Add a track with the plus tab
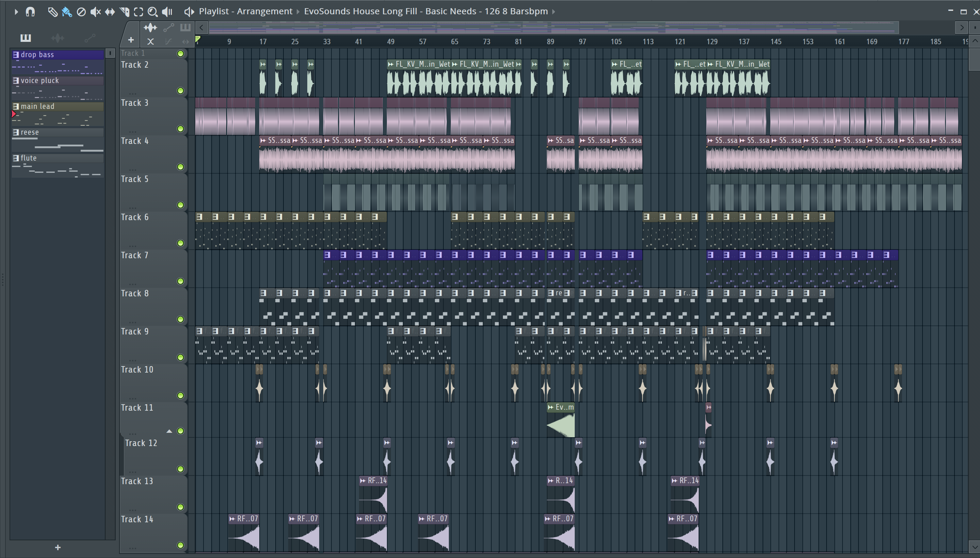Viewport: 980px width, 558px height. 131,40
